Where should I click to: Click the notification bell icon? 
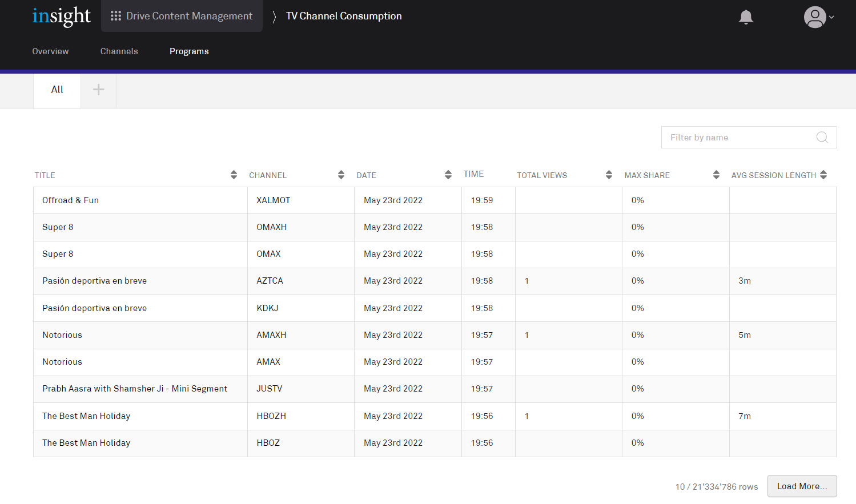[x=746, y=17]
